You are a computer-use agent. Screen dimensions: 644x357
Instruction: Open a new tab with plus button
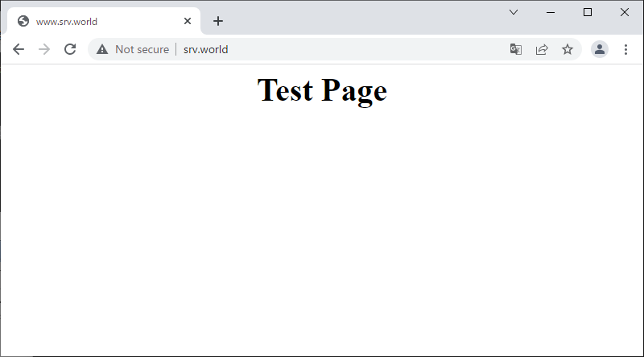click(x=217, y=21)
